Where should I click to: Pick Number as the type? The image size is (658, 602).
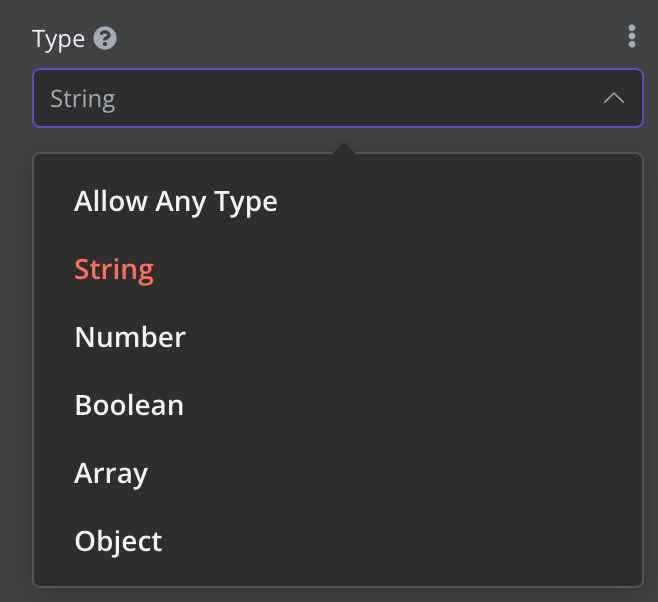click(130, 337)
